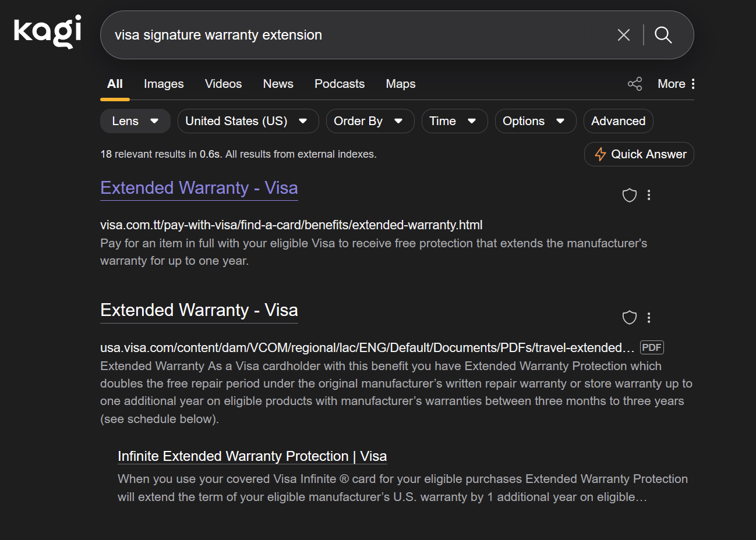756x540 pixels.
Task: Click the Advanced search button
Action: (618, 121)
